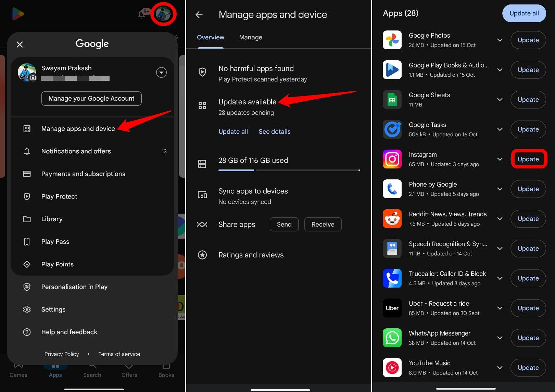Open Personalisation in Play

point(92,287)
